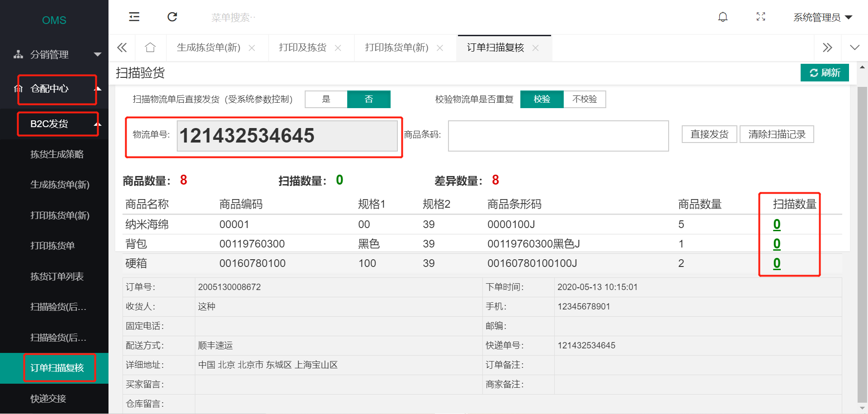868x414 pixels.
Task: Switch to the 打印拣货单(新) tab
Action: 396,48
